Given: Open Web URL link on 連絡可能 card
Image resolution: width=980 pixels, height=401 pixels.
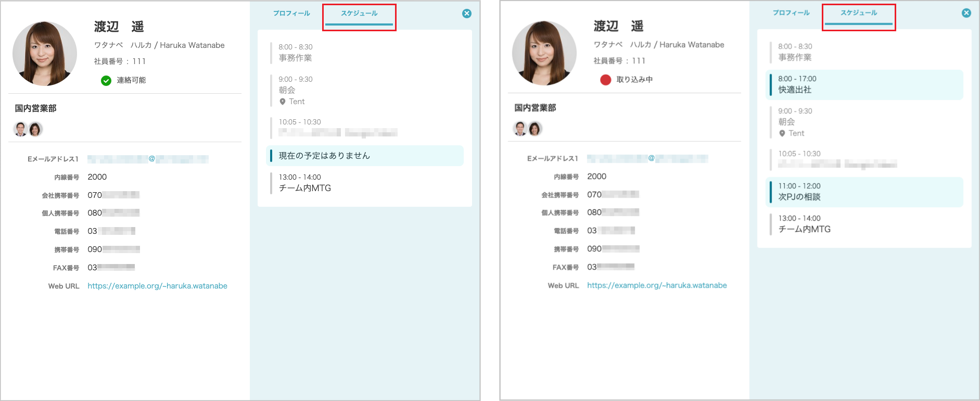Looking at the screenshot, I should [x=157, y=286].
